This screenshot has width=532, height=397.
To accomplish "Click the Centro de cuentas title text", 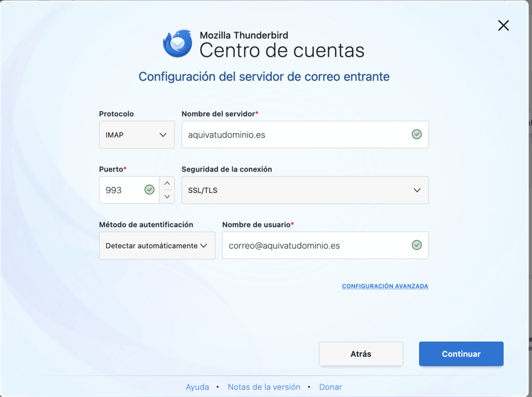I will click(x=282, y=50).
